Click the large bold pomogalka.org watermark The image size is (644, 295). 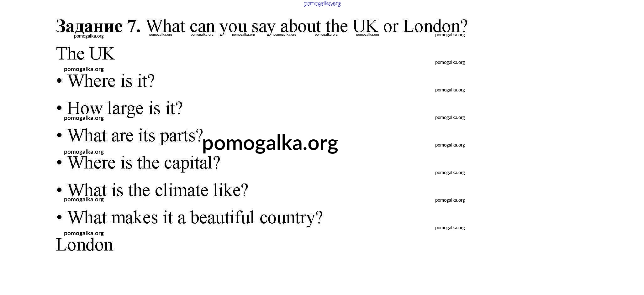point(270,143)
